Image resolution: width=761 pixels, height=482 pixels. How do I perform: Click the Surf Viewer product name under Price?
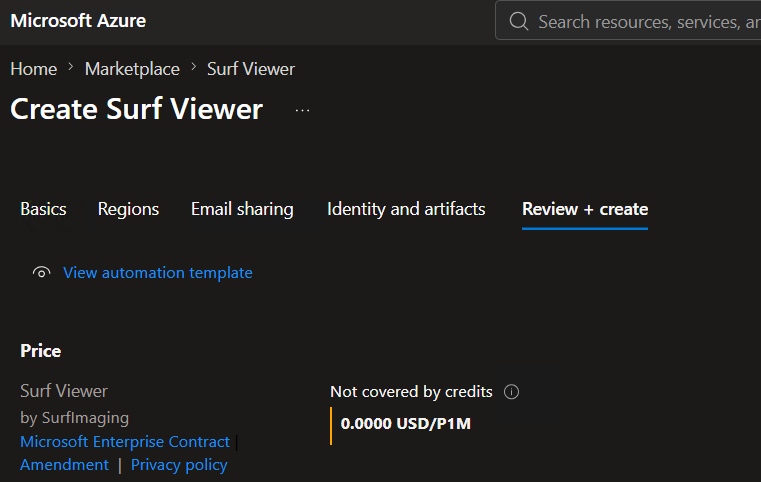pyautogui.click(x=64, y=391)
